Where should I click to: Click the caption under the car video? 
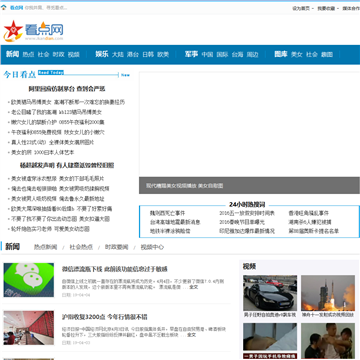tap(270, 315)
